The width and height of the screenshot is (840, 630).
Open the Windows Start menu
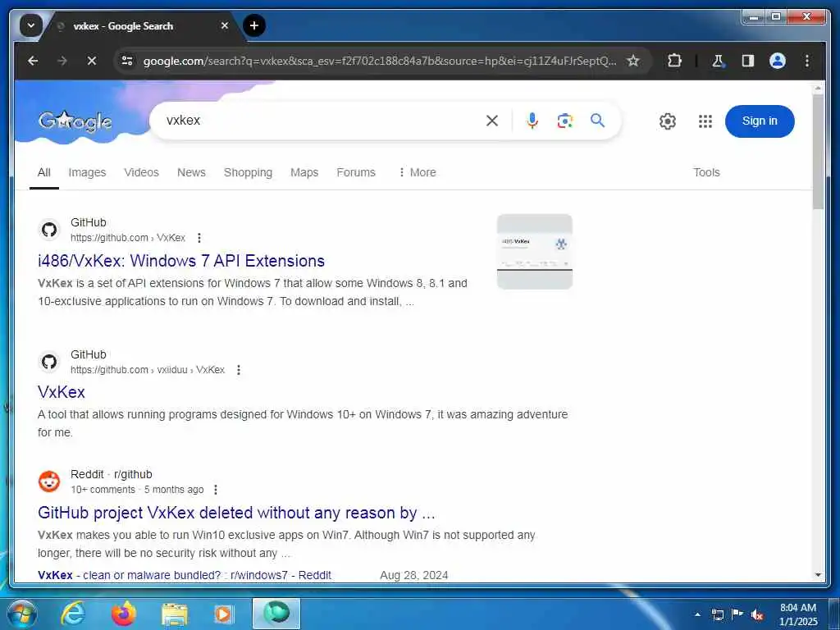pos(22,614)
